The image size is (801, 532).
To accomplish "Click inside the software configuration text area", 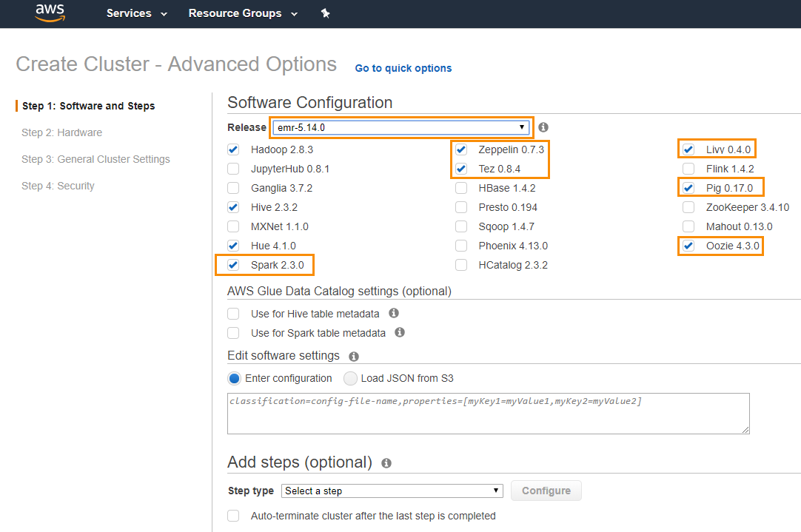I will click(489, 414).
